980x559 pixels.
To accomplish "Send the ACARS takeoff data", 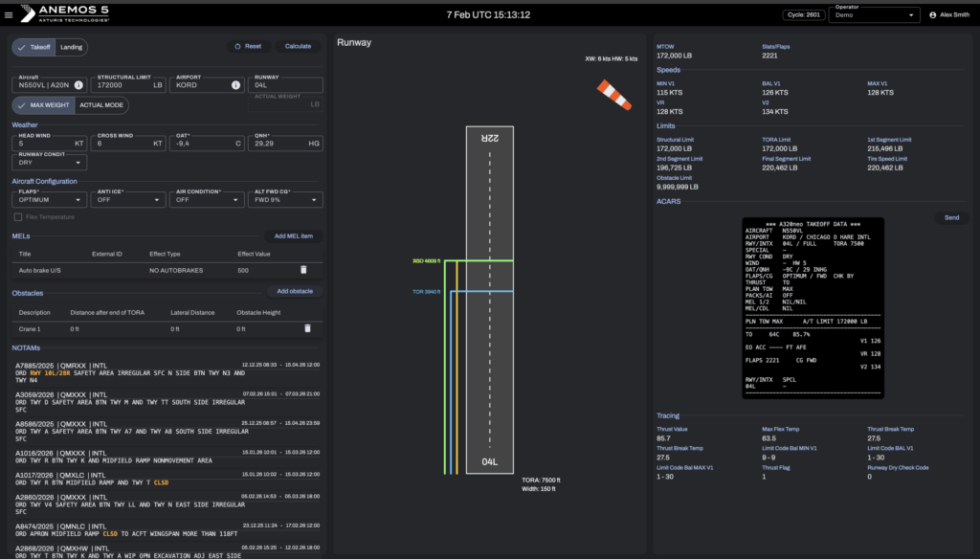I will pyautogui.click(x=950, y=217).
